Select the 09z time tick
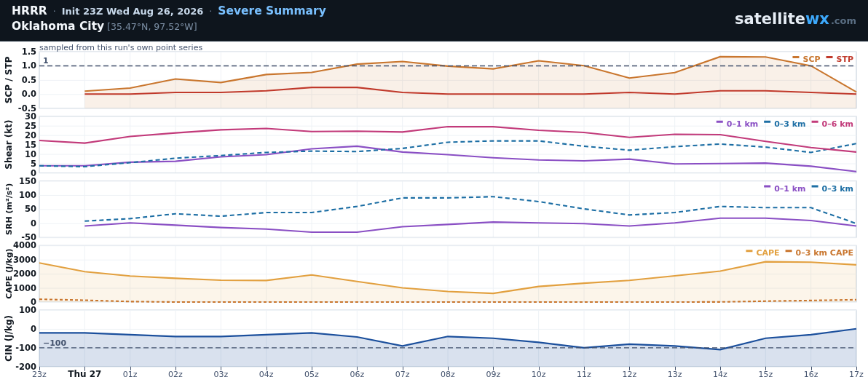The height and width of the screenshot is (377, 868). (493, 373)
